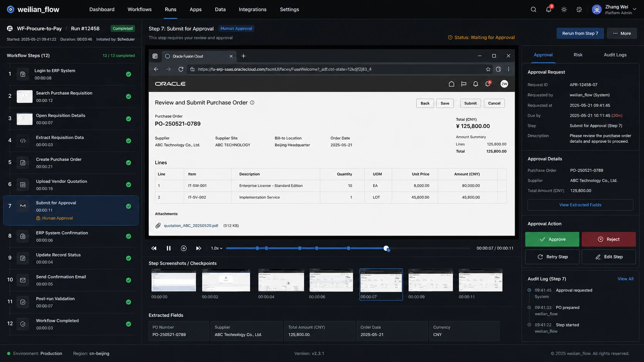This screenshot has width=644, height=362.
Task: Expand the playback speed 1.0x dropdown
Action: (x=216, y=248)
